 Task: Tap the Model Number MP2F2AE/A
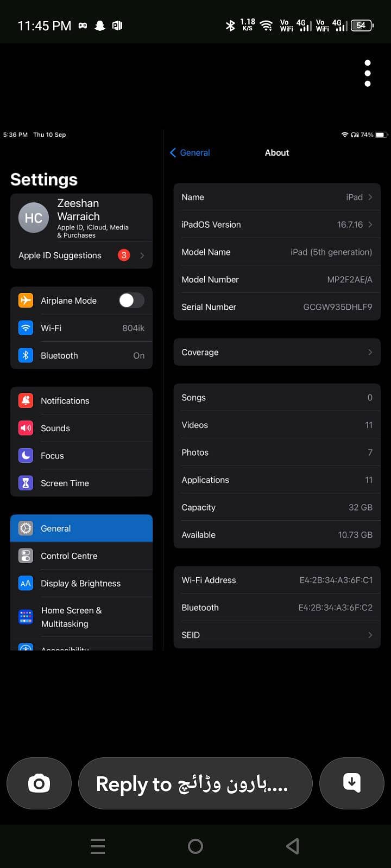click(350, 279)
